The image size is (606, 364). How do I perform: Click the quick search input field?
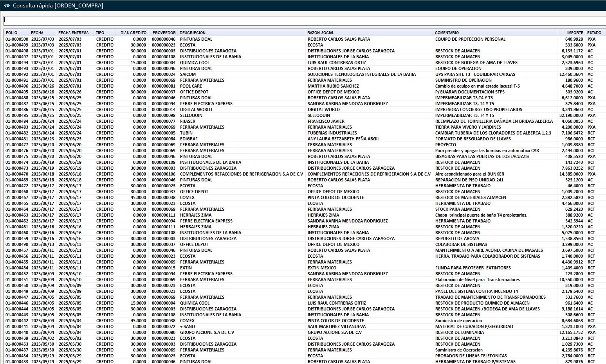[x=305, y=21]
